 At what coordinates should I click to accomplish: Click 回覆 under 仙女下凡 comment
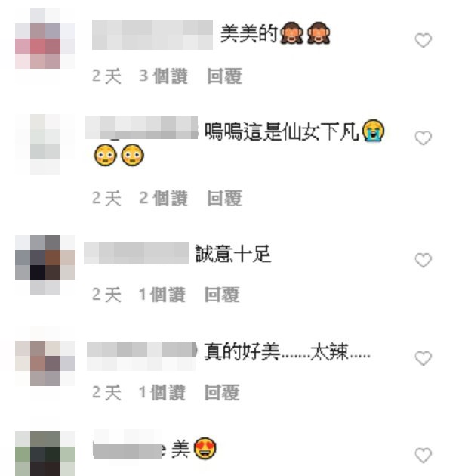[x=225, y=198]
